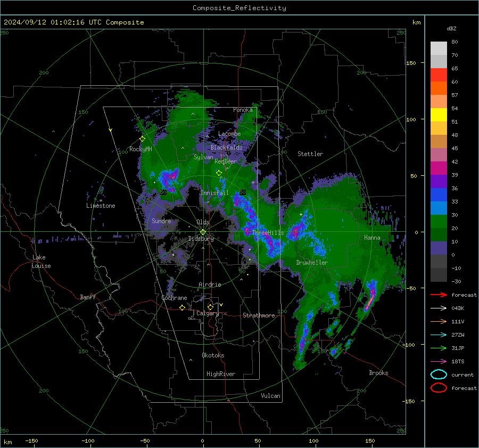Image resolution: width=479 pixels, height=448 pixels.
Task: Click the yellow km label at top right
Action: coord(416,22)
